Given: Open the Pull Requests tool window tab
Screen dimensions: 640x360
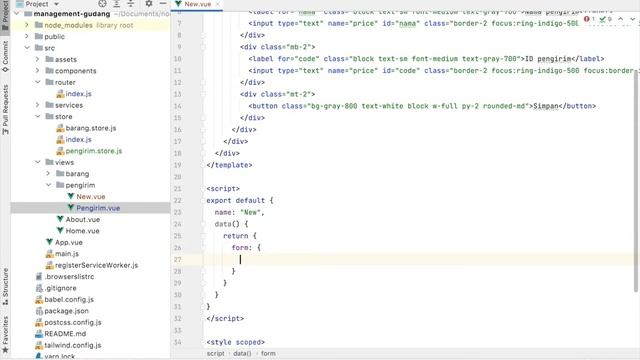Looking at the screenshot, I should pos(5,109).
